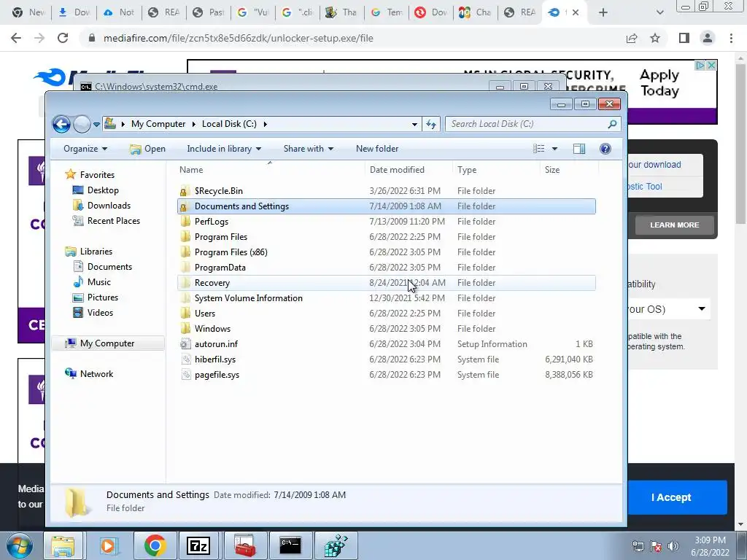
Task: Open Include in library dropdown menu
Action: (224, 149)
